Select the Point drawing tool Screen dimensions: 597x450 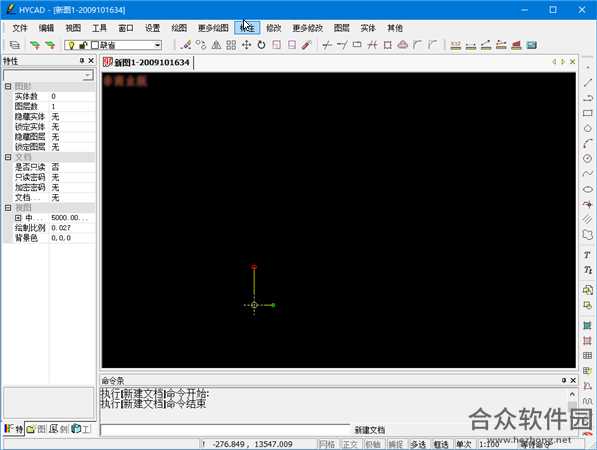(587, 68)
